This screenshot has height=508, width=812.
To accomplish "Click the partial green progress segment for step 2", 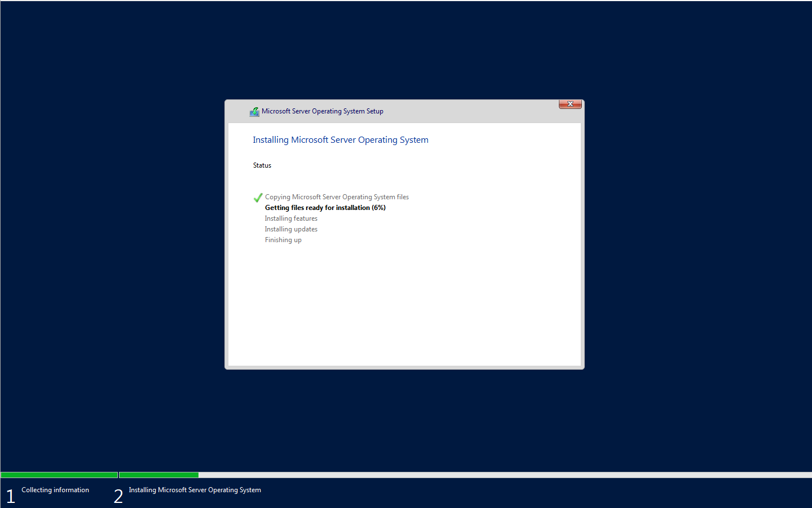I will (158, 475).
